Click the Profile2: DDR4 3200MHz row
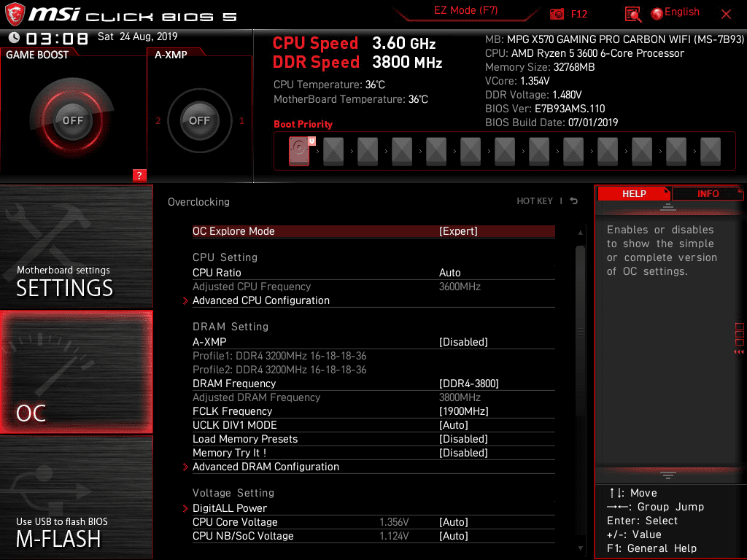 pyautogui.click(x=279, y=370)
